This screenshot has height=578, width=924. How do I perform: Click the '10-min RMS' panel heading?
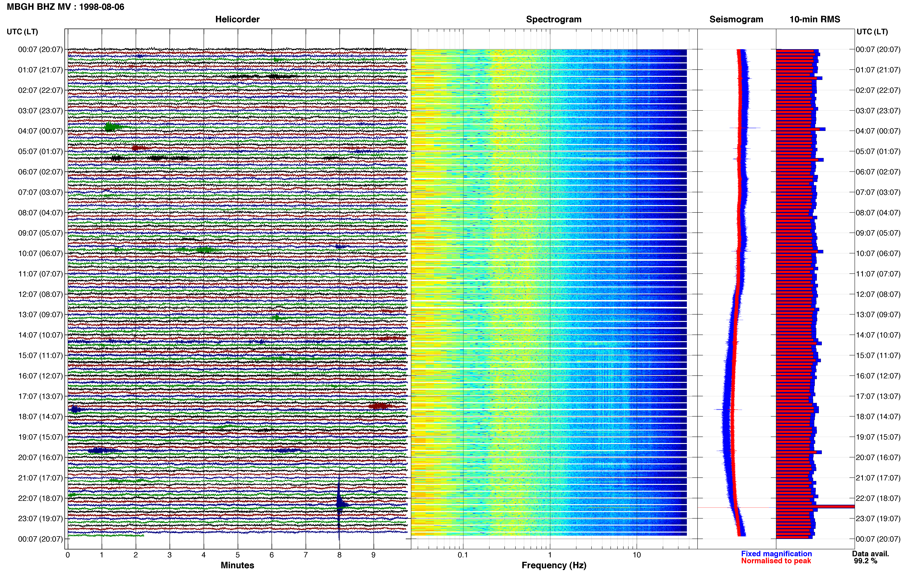coord(815,20)
